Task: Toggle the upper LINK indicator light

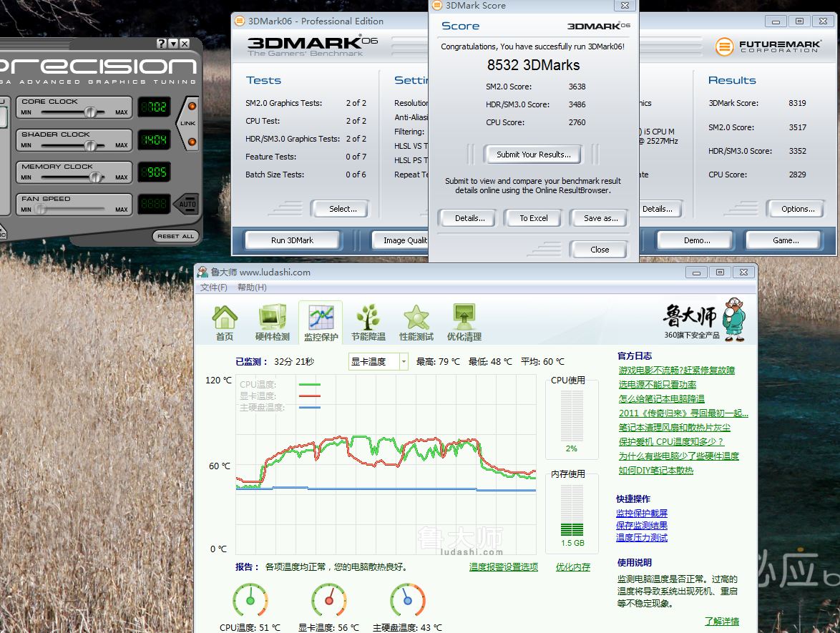Action: point(192,106)
